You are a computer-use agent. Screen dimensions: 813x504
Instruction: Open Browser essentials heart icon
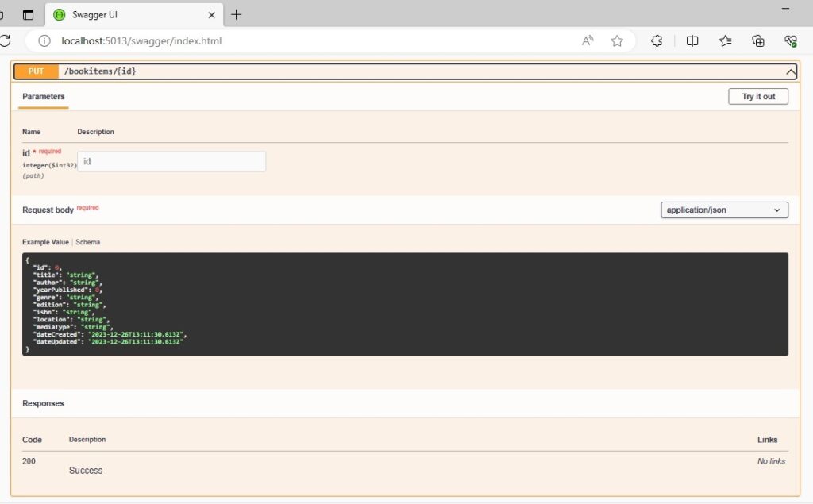(791, 41)
